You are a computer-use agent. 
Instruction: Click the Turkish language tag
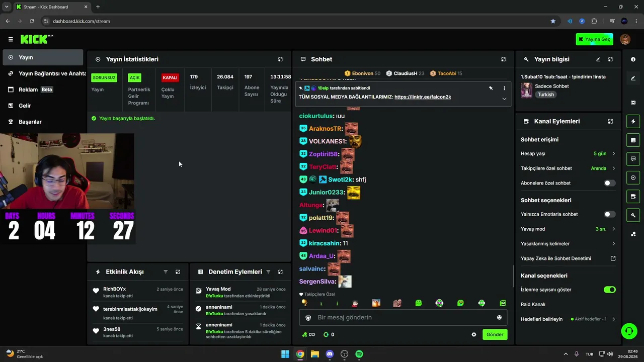(x=545, y=95)
